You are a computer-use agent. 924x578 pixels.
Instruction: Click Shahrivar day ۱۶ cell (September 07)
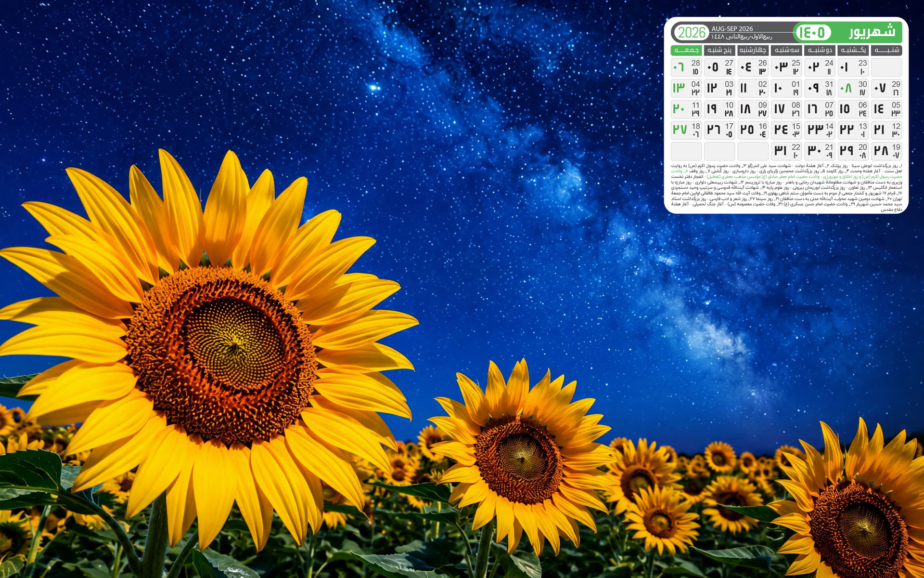(x=820, y=109)
